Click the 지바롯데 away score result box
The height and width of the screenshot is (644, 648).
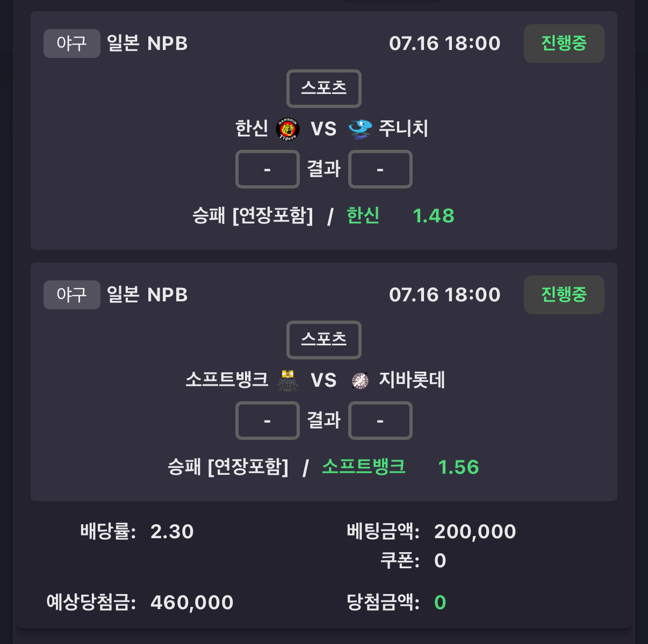click(380, 421)
